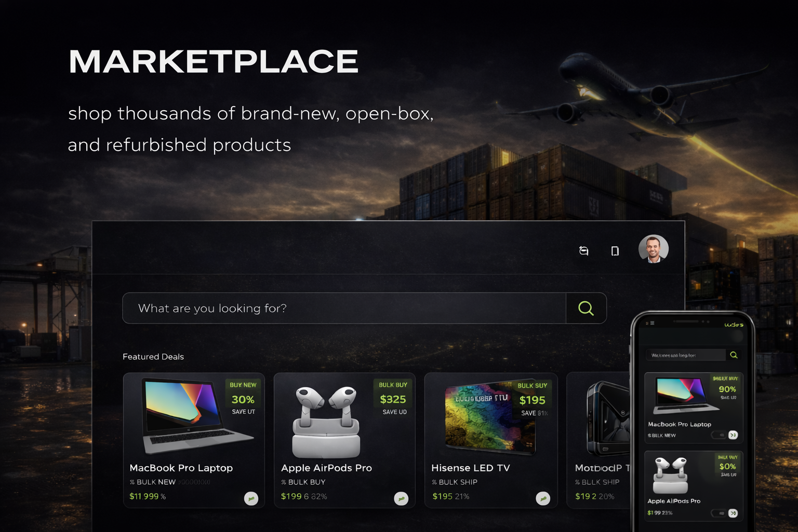The width and height of the screenshot is (798, 532).
Task: Tap the search icon on the phone
Action: [x=734, y=355]
